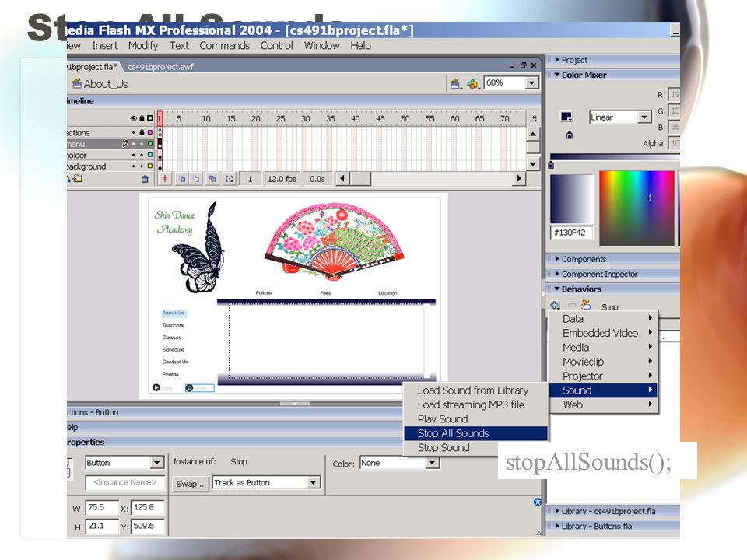The height and width of the screenshot is (560, 747).
Task: Click the eye header to show/hide all layers
Action: pyautogui.click(x=134, y=118)
